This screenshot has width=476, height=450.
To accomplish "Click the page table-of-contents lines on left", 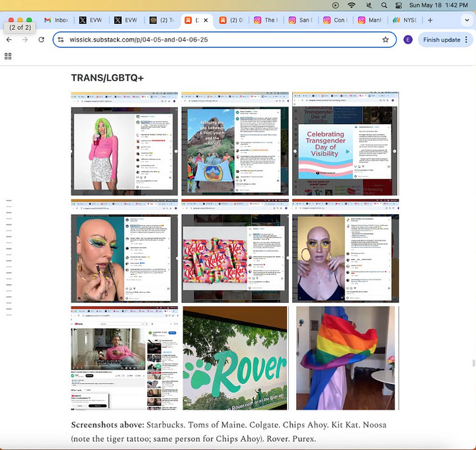I will pyautogui.click(x=9, y=258).
